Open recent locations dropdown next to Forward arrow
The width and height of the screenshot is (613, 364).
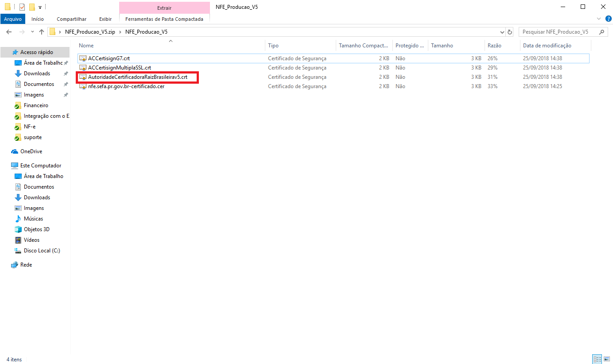[x=32, y=32]
